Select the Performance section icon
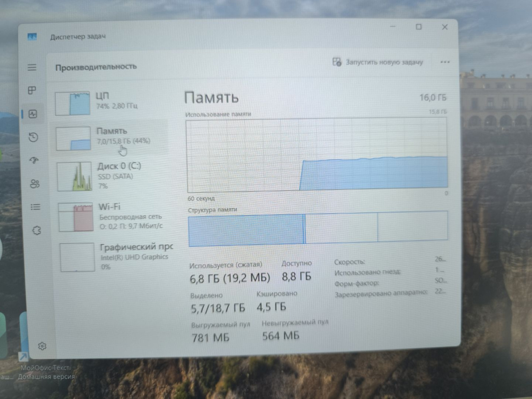This screenshot has width=532, height=399. [31, 114]
